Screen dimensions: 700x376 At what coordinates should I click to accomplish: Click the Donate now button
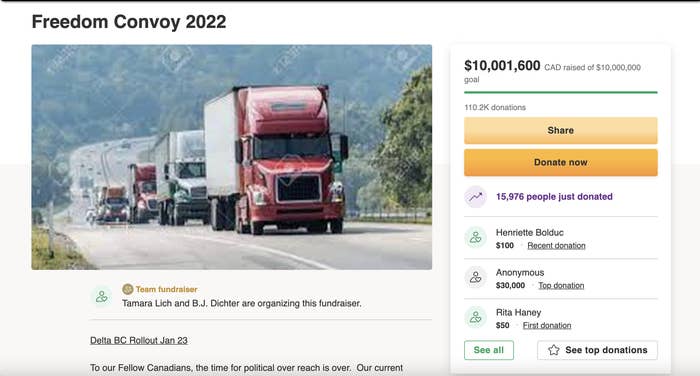561,163
